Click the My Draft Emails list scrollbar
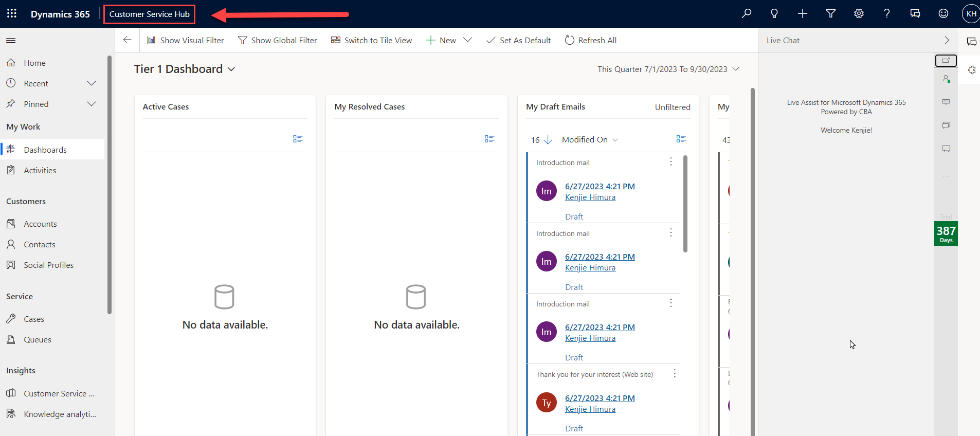The width and height of the screenshot is (980, 436). (x=685, y=204)
